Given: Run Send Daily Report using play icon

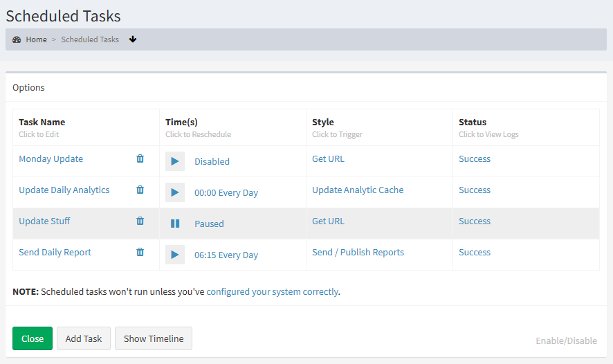Looking at the screenshot, I should [175, 255].
